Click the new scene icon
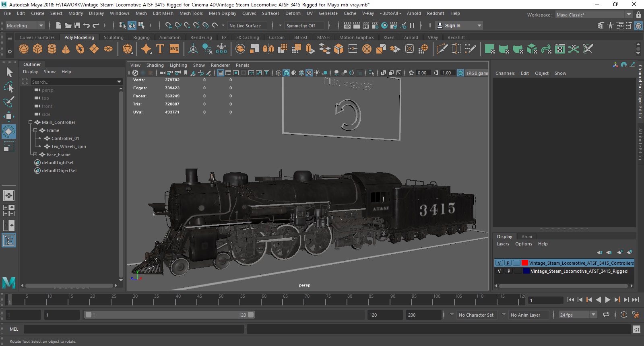This screenshot has width=644, height=346. 59,25
